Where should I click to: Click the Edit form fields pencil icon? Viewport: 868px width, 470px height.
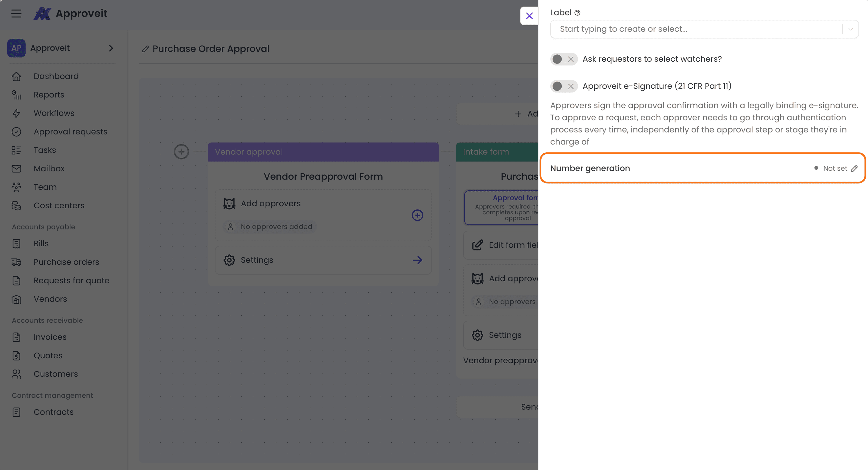point(477,245)
